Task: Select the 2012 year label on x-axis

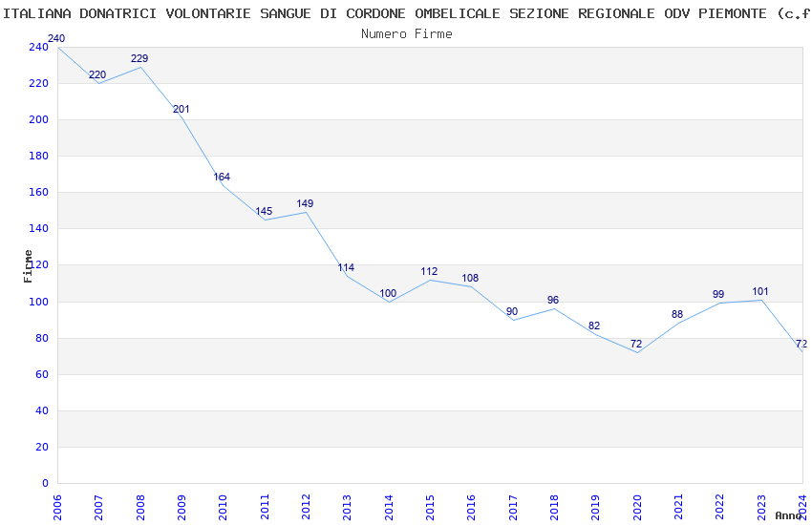Action: (x=306, y=508)
